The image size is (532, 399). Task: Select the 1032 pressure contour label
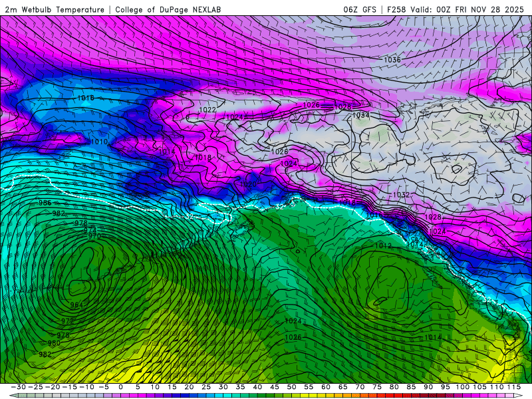pyautogui.click(x=401, y=195)
